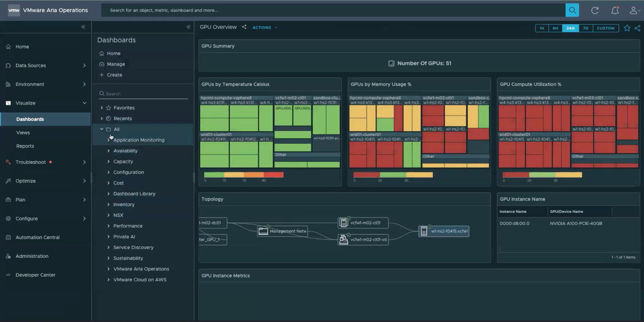The image size is (644, 322).
Task: Switch time range to 7D
Action: click(x=586, y=28)
